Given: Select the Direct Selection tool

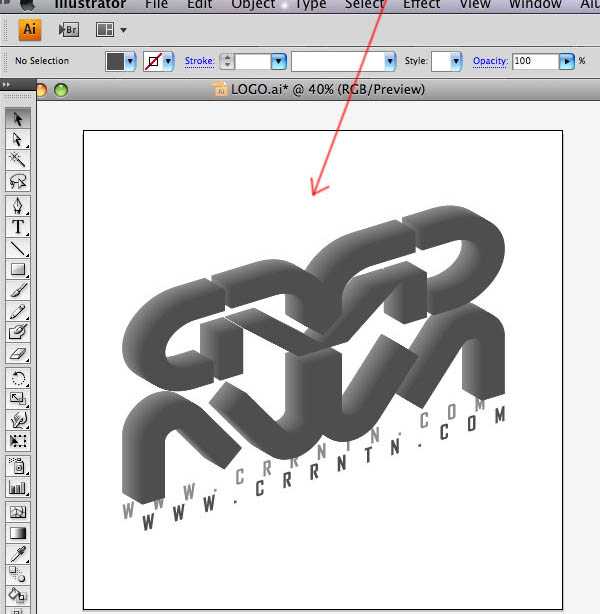Looking at the screenshot, I should 18,140.
